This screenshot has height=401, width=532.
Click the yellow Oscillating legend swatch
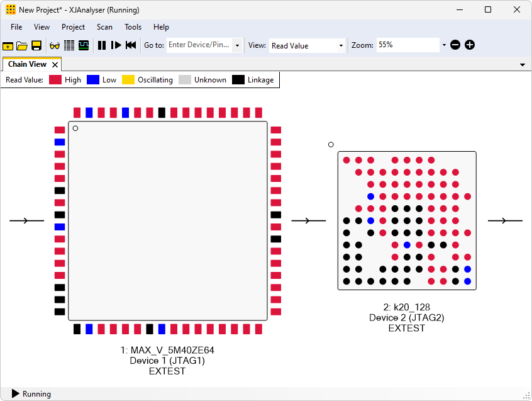(128, 80)
